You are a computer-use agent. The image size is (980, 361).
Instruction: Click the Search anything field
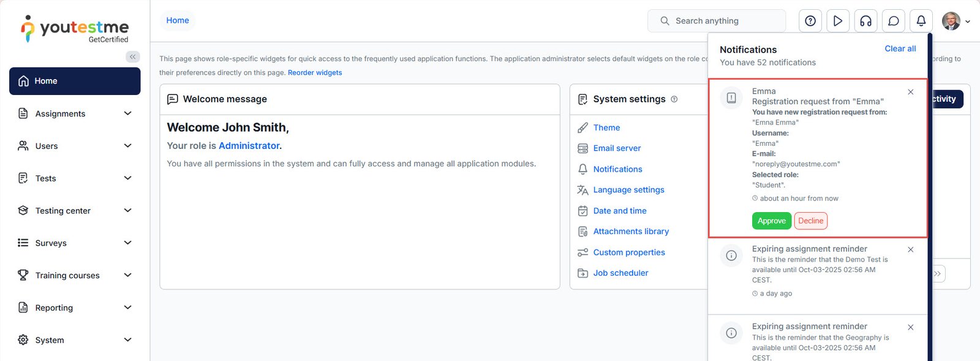tap(717, 21)
